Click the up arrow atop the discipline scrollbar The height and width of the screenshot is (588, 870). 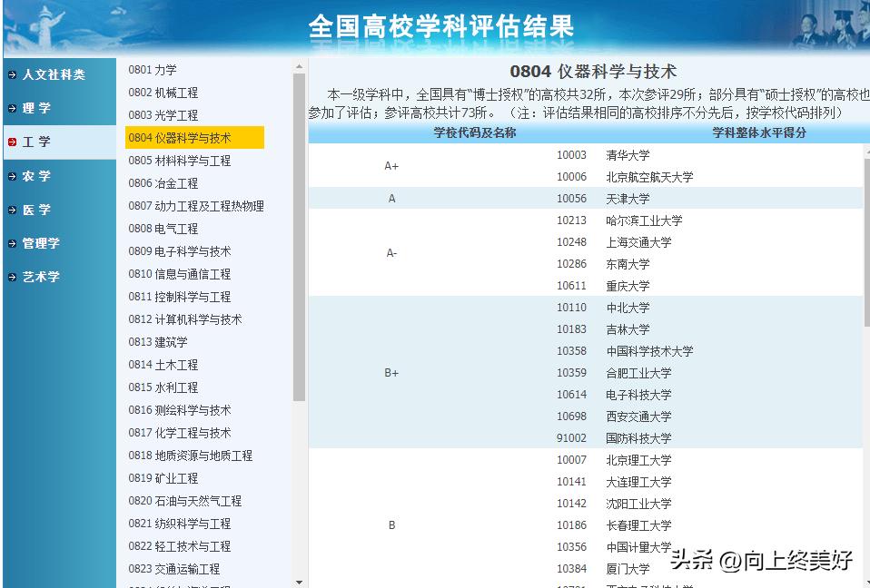(298, 64)
